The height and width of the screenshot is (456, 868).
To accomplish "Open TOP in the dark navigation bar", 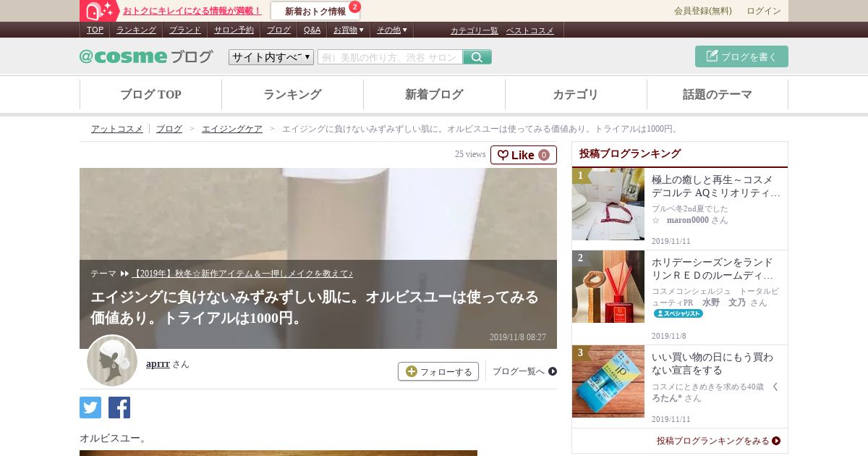I will pyautogui.click(x=95, y=30).
